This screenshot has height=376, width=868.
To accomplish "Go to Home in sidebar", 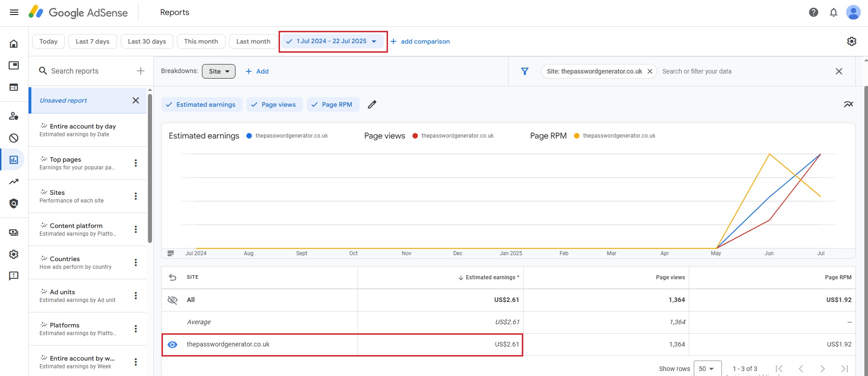I will click(14, 44).
